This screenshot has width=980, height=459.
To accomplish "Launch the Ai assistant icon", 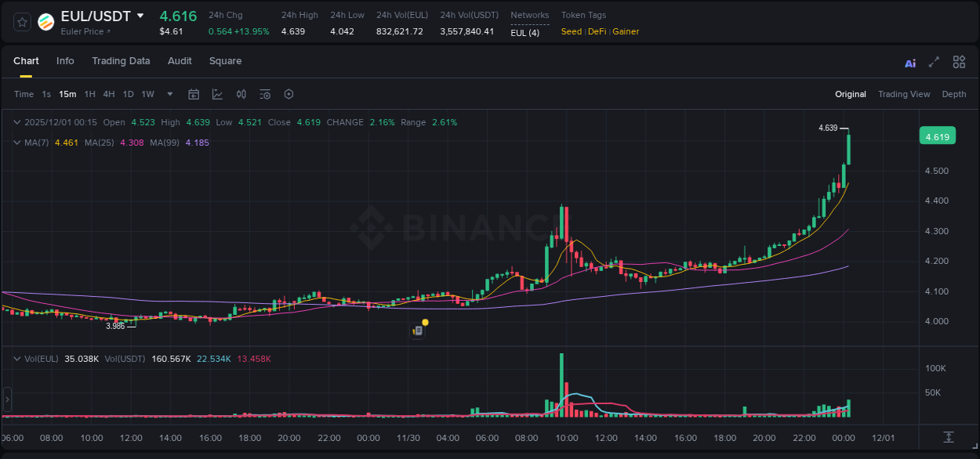I will click(x=910, y=62).
